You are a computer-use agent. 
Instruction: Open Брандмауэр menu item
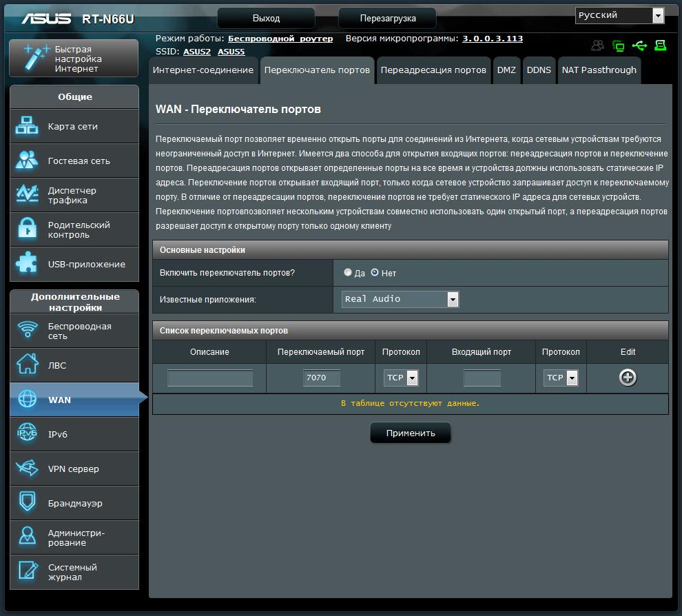pyautogui.click(x=74, y=503)
